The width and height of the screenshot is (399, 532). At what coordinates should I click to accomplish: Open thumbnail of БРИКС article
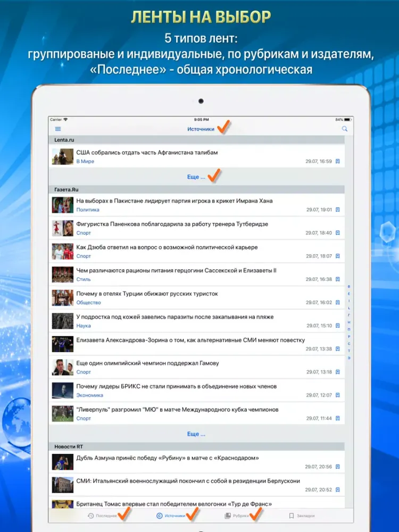coord(63,390)
